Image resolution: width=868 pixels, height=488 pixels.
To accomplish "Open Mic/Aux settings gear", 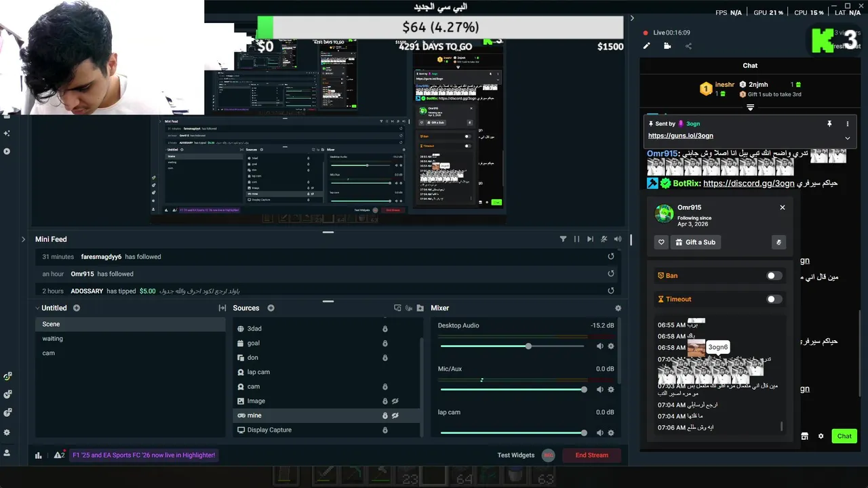I will coord(611,390).
